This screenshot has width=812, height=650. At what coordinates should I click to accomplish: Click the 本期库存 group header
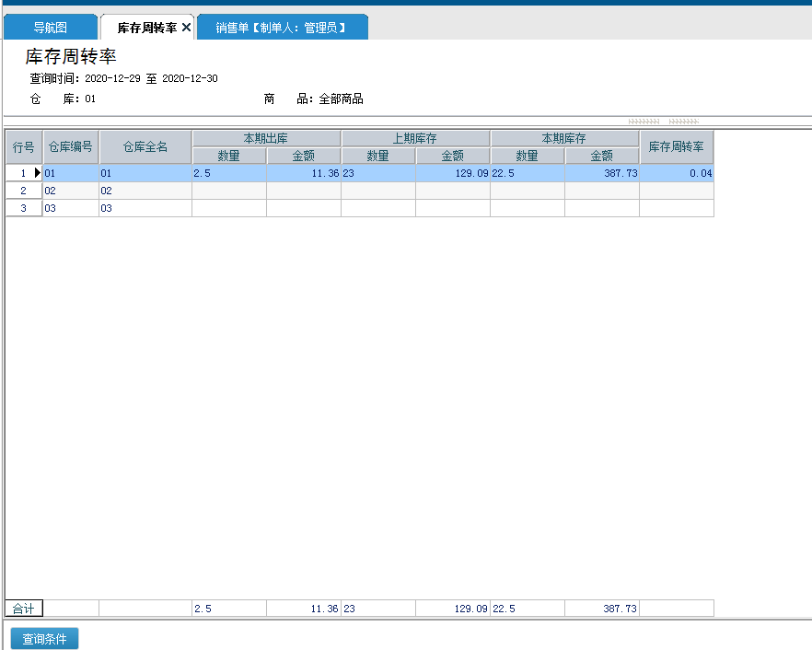pos(564,138)
